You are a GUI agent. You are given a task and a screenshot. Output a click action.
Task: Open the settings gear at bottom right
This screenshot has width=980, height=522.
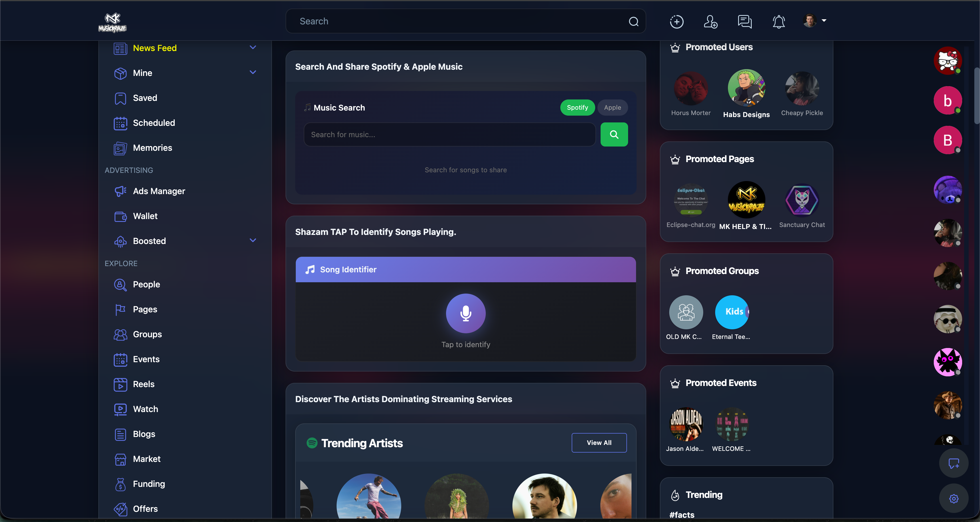pos(954,499)
